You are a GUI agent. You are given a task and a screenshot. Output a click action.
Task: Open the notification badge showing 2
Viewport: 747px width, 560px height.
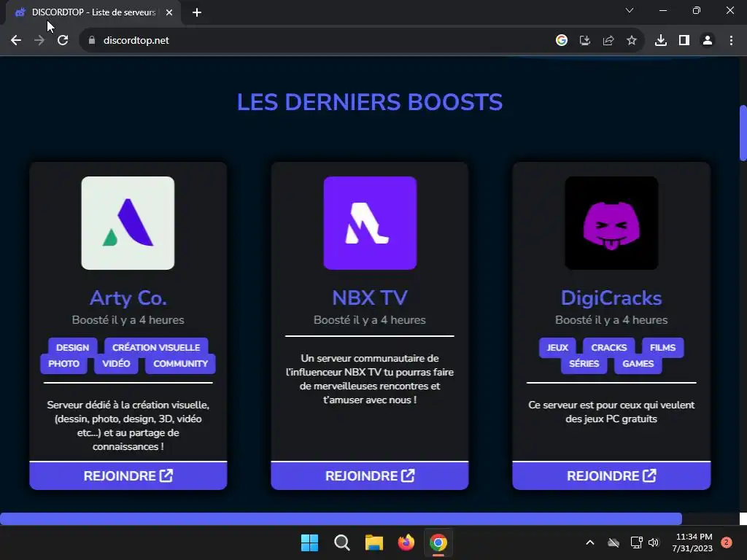(726, 542)
